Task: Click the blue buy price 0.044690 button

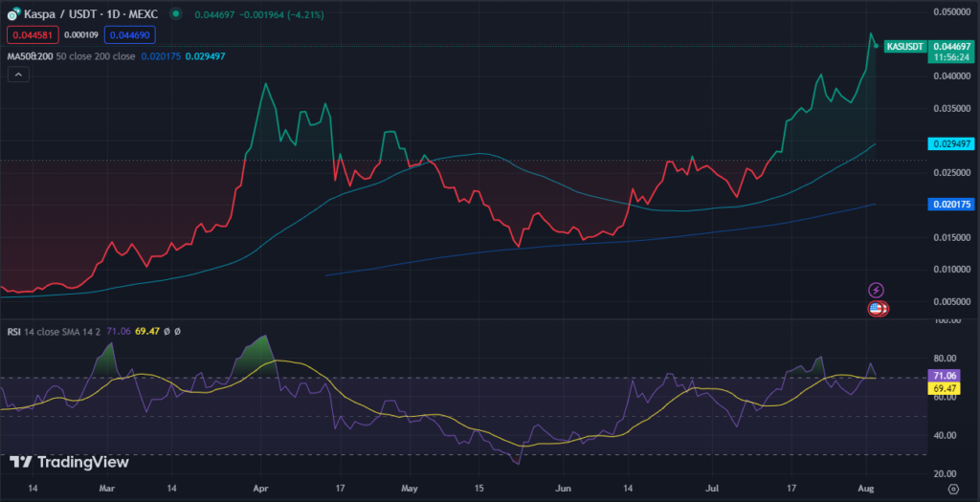Action: (x=130, y=34)
